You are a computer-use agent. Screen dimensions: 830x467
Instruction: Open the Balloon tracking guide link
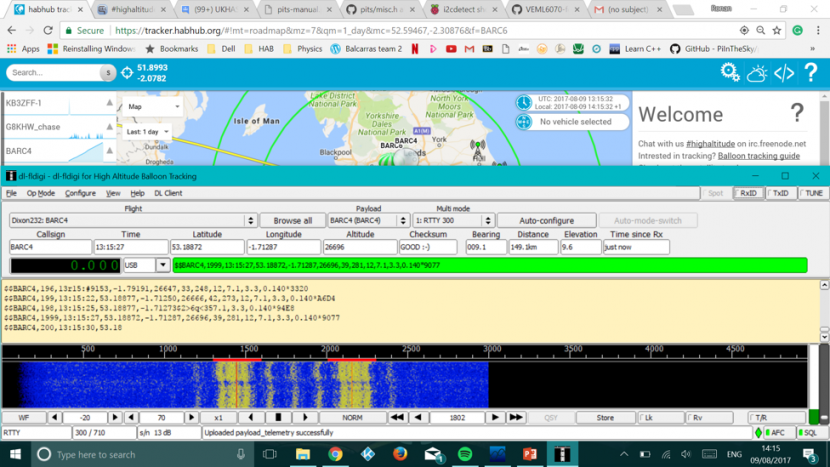(759, 156)
